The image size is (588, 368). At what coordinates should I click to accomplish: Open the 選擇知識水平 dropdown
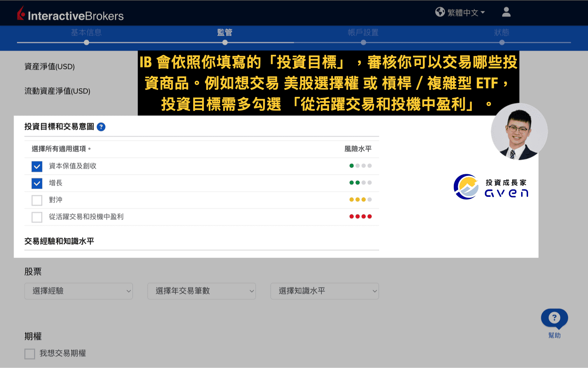pyautogui.click(x=324, y=291)
